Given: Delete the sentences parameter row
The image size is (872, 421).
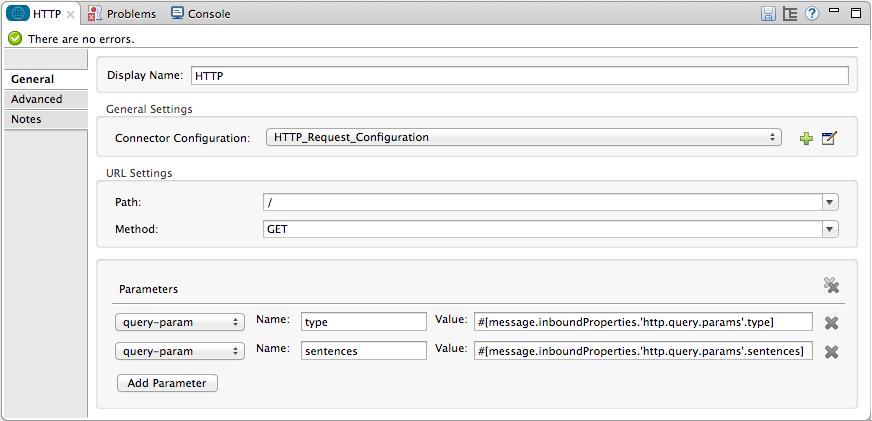Looking at the screenshot, I should [x=831, y=351].
